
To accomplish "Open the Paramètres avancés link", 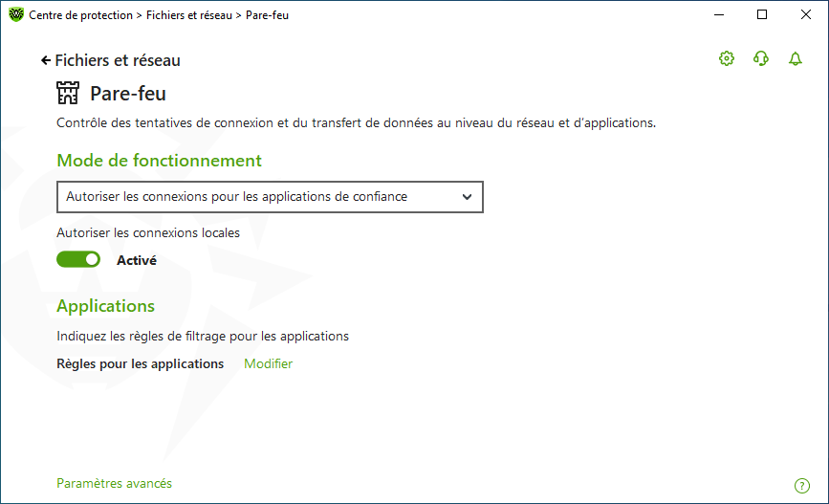I will tap(114, 483).
